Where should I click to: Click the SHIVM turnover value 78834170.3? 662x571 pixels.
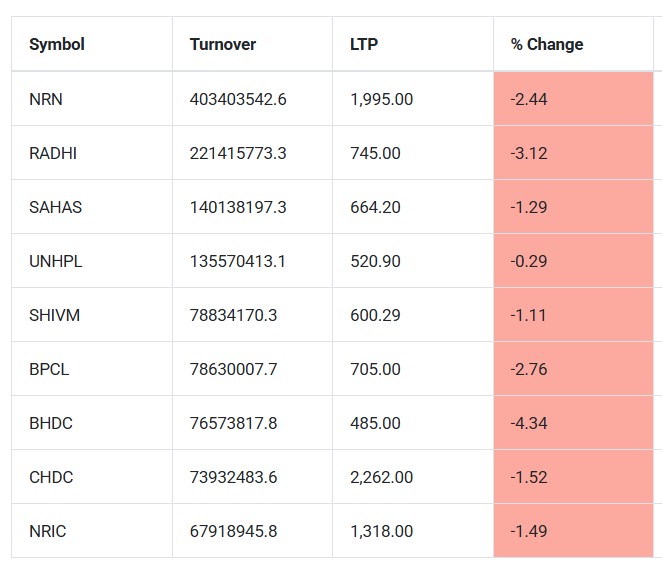(234, 315)
